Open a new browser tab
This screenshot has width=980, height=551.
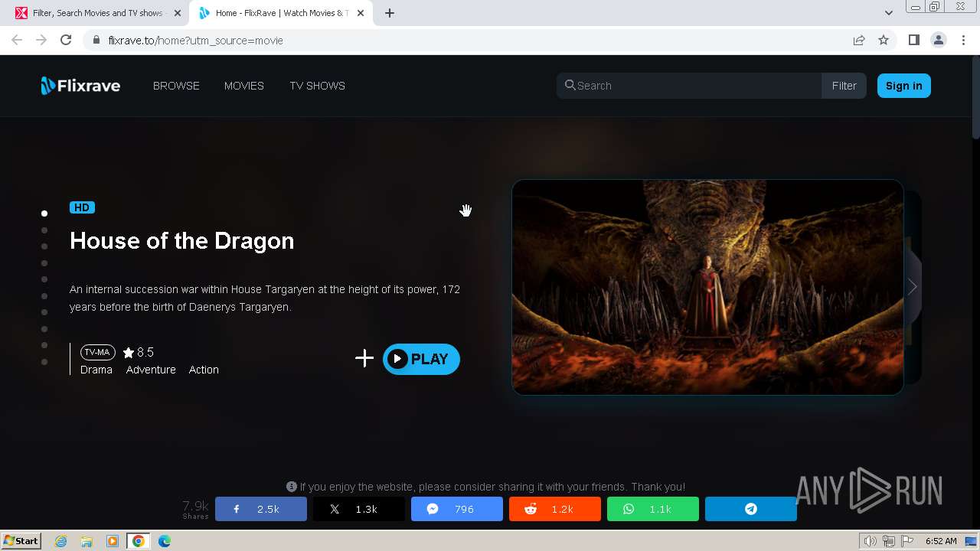[x=390, y=13]
